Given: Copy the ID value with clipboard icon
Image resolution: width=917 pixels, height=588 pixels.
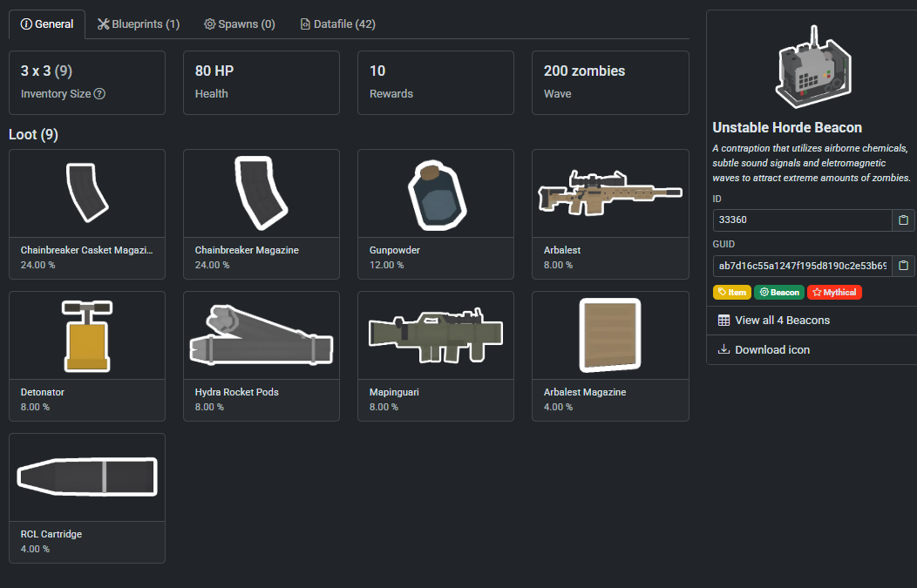Looking at the screenshot, I should click(903, 220).
